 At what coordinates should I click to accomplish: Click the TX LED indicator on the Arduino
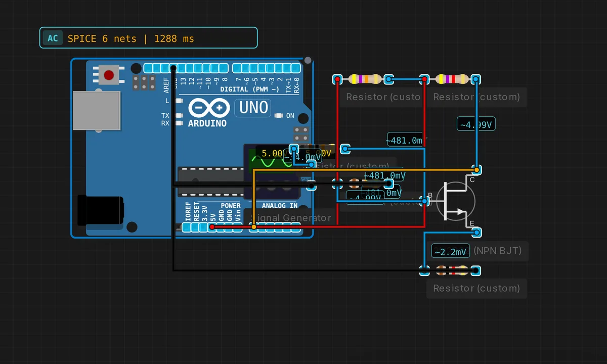(178, 116)
